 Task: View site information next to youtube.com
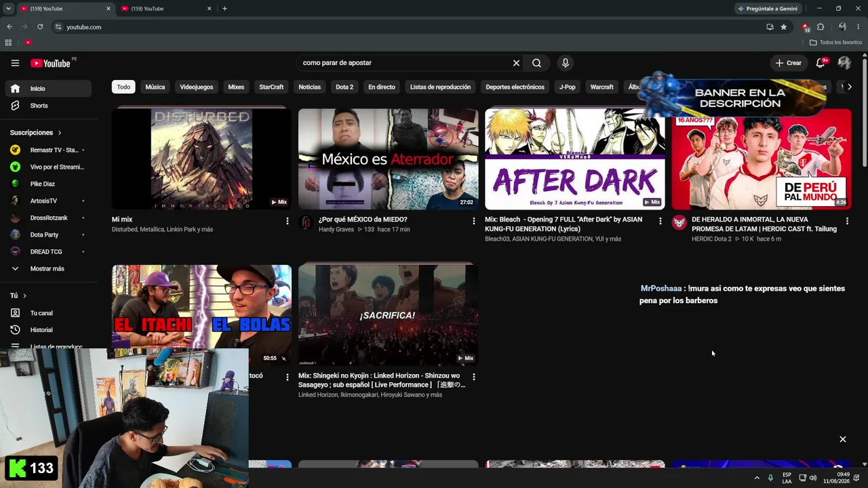click(58, 27)
